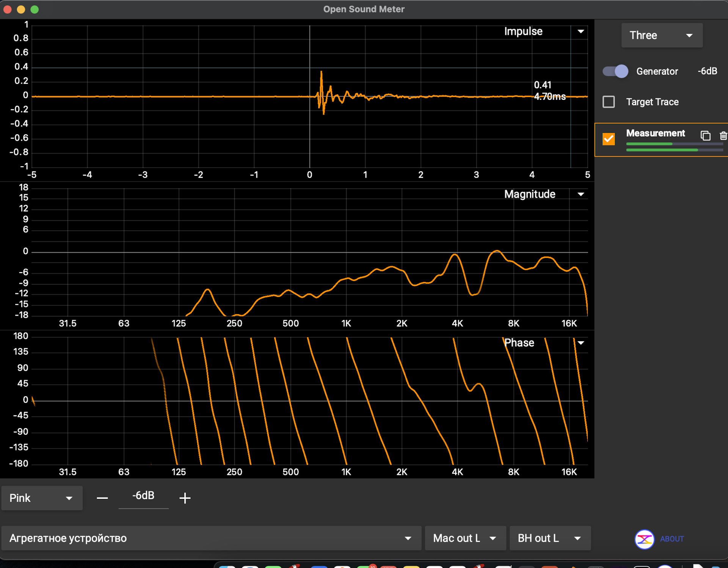Click the Open Sound Meter logo icon

[x=644, y=539]
